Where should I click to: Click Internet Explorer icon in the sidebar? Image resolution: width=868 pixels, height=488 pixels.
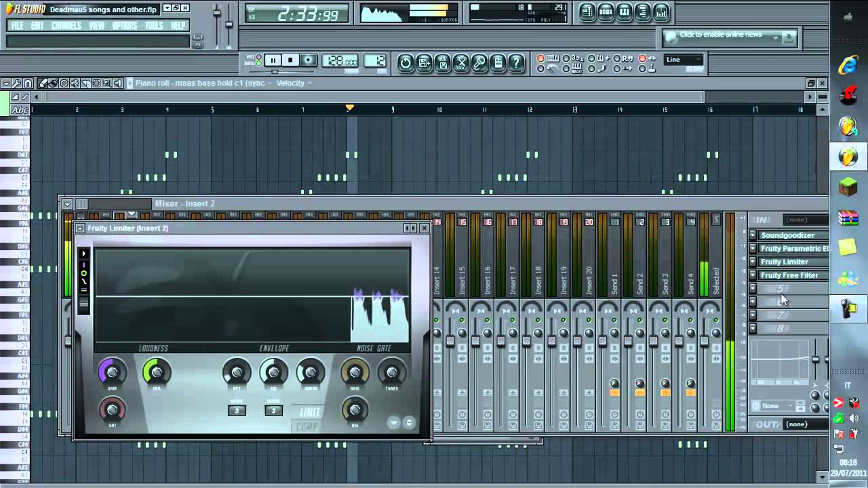(848, 65)
